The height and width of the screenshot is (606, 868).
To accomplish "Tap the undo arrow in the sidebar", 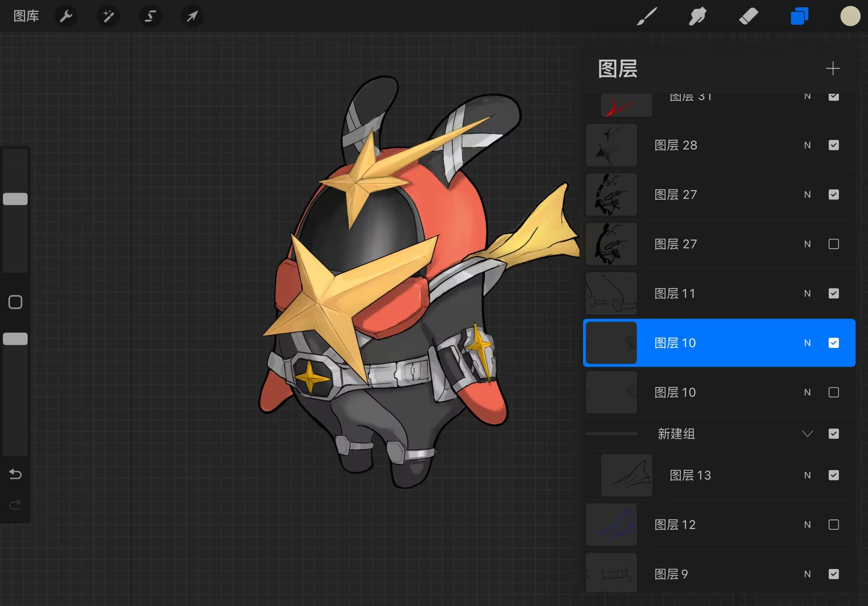I will click(x=15, y=474).
